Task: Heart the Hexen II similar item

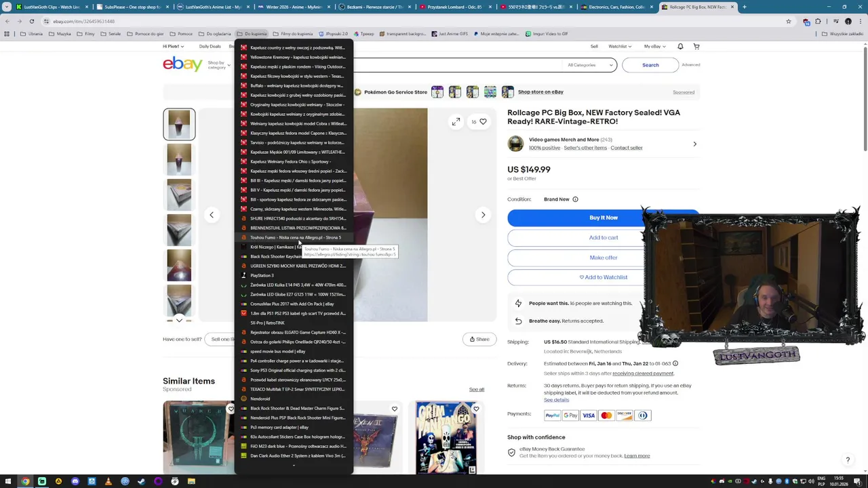Action: tap(394, 409)
